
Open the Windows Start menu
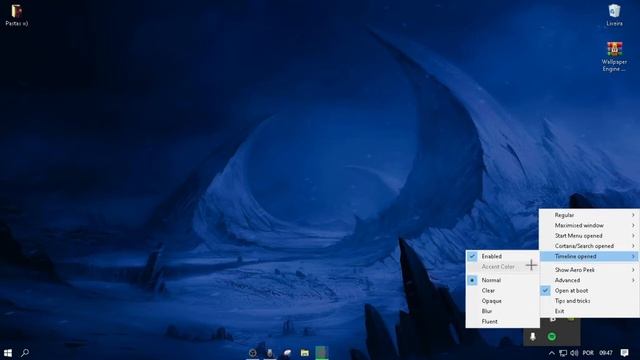tap(8, 353)
